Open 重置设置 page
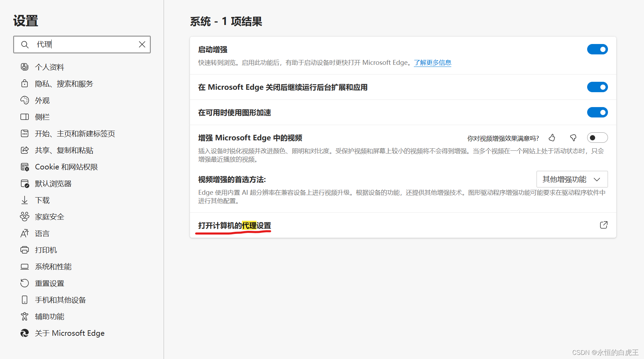 [x=50, y=283]
